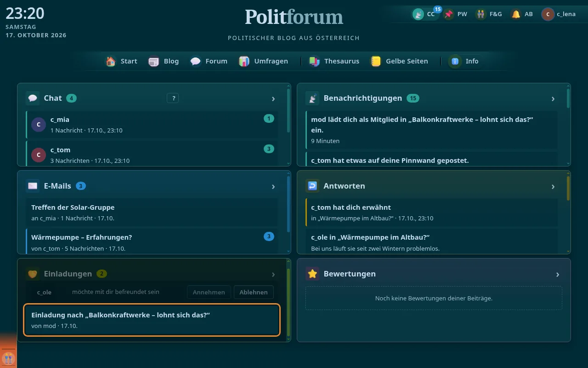Click the Antworten reply arrow icon

(312, 186)
